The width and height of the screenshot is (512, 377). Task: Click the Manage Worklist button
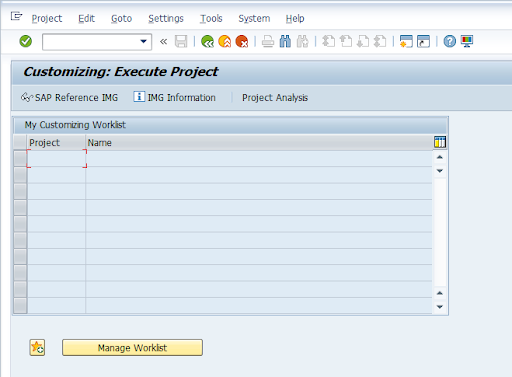pos(132,348)
